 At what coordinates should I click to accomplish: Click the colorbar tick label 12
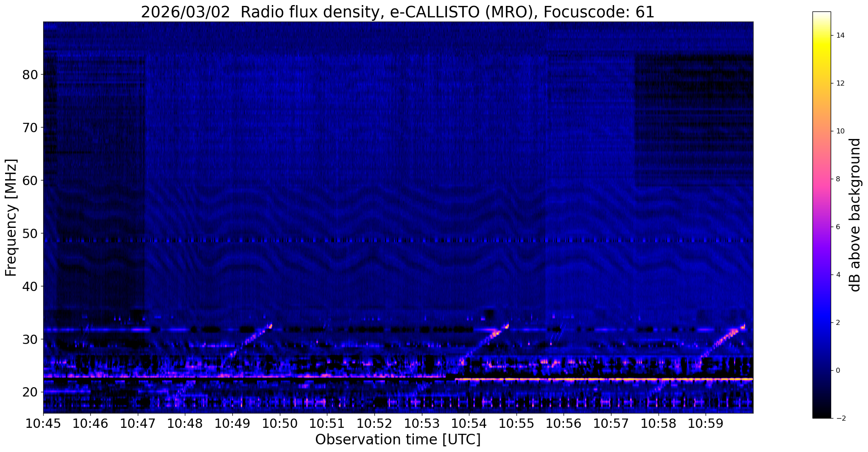click(840, 83)
